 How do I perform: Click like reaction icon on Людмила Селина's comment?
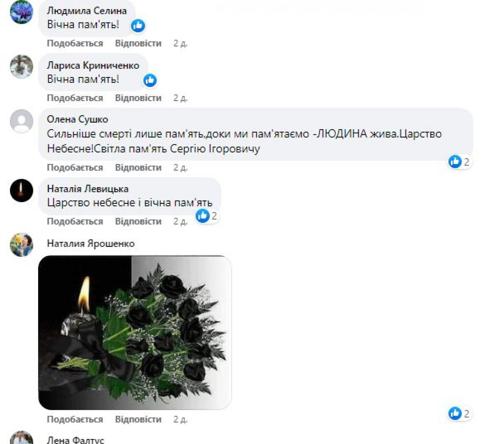click(138, 25)
